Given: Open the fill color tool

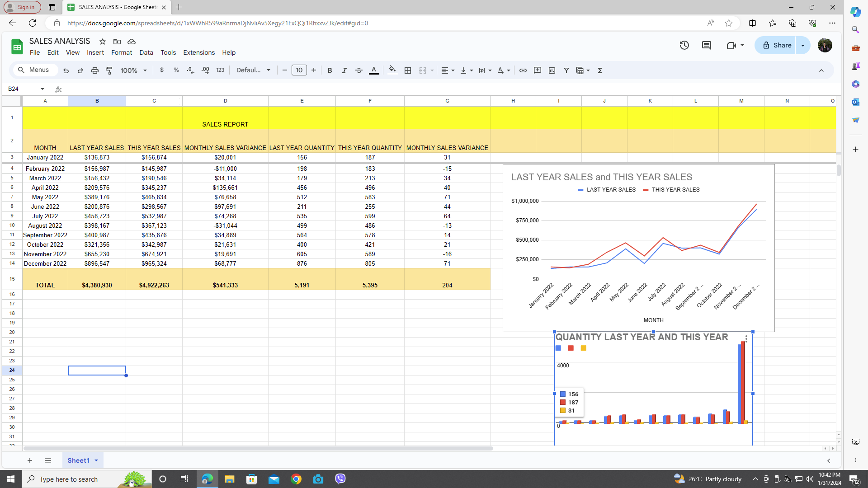Looking at the screenshot, I should coord(392,70).
